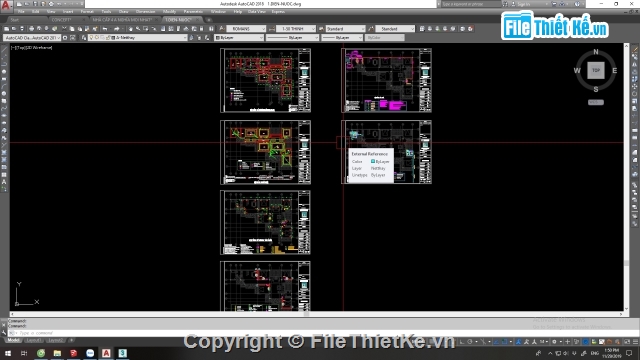Click Workspace Settings gear next to workspace dropdown

[x=65, y=38]
